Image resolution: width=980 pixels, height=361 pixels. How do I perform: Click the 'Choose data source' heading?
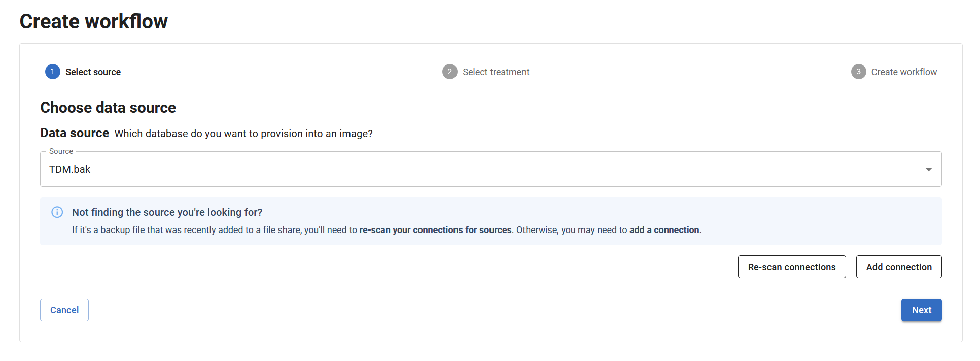[x=108, y=108]
